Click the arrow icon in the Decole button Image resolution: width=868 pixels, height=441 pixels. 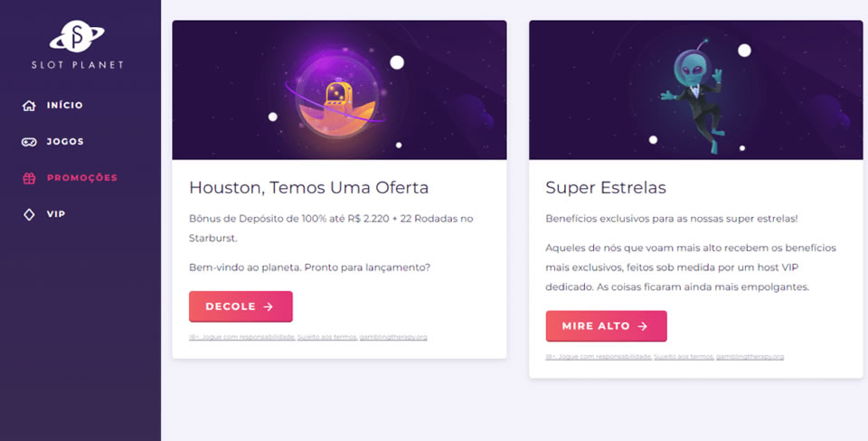pos(269,306)
